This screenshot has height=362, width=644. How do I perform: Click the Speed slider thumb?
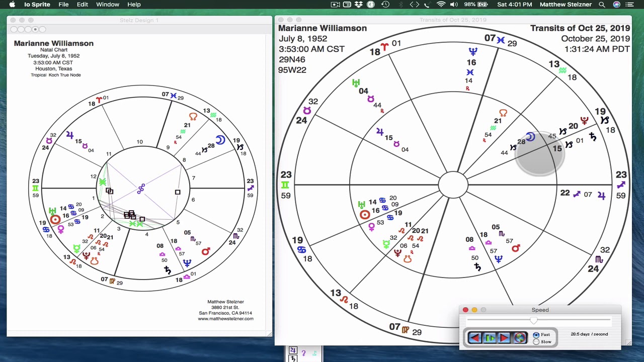pos(534,320)
